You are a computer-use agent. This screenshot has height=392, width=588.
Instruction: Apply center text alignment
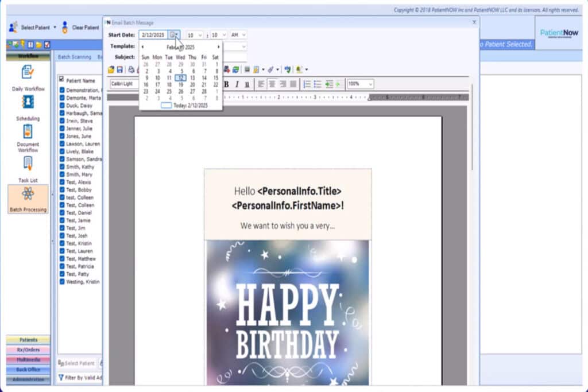tap(272, 84)
